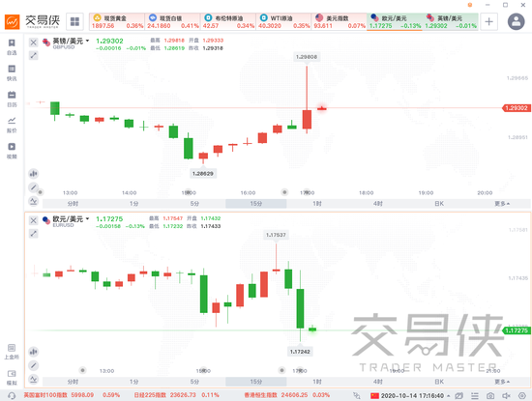Switch GBP/USD chart to 1分 timeframe
The image size is (532, 401).
[134, 203]
